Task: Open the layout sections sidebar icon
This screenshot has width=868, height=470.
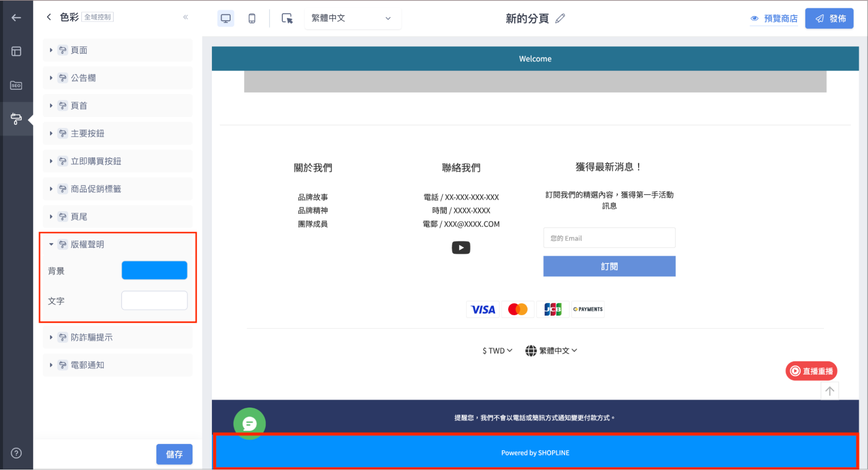Action: [x=16, y=51]
